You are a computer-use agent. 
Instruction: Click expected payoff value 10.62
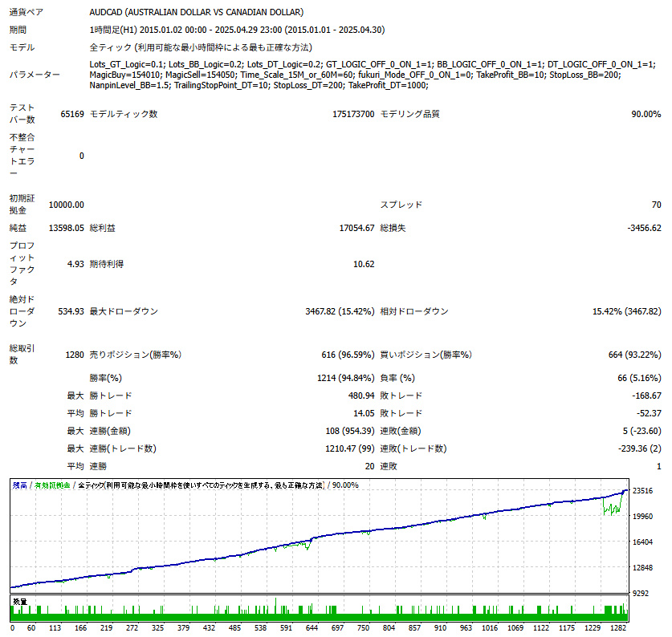click(364, 264)
